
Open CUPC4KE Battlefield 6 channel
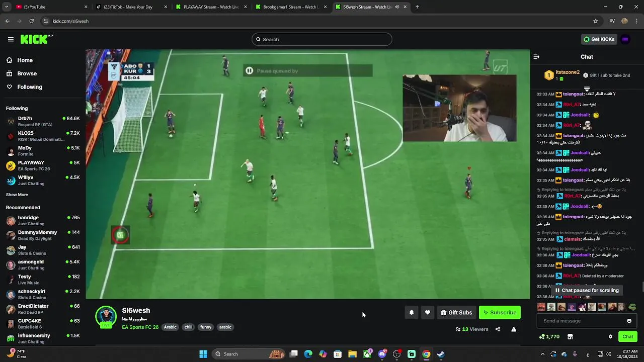(x=43, y=324)
